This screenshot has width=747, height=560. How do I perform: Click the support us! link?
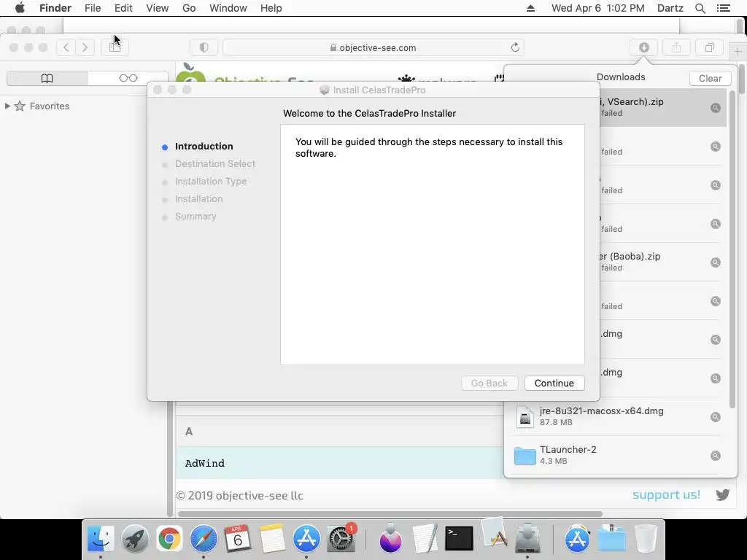666,495
